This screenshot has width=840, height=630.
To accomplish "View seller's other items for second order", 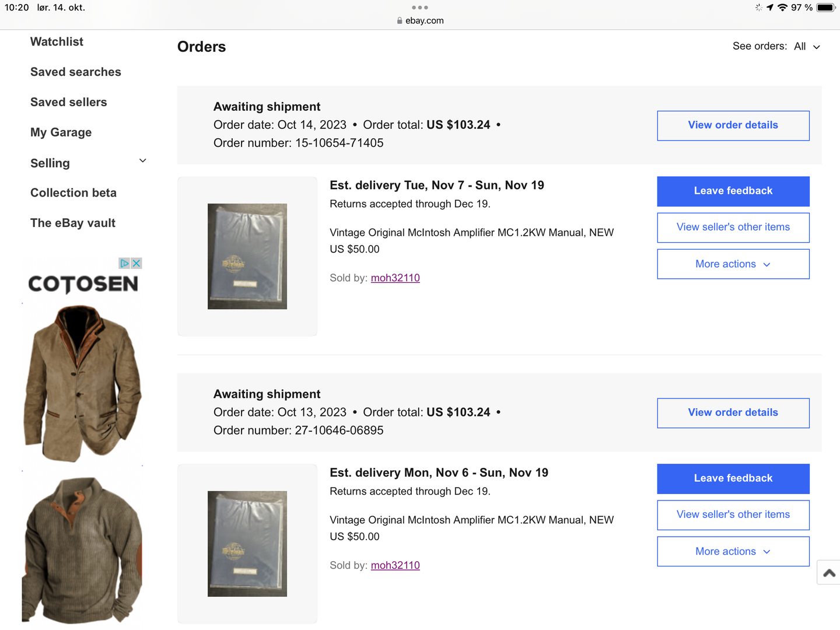I will (733, 515).
